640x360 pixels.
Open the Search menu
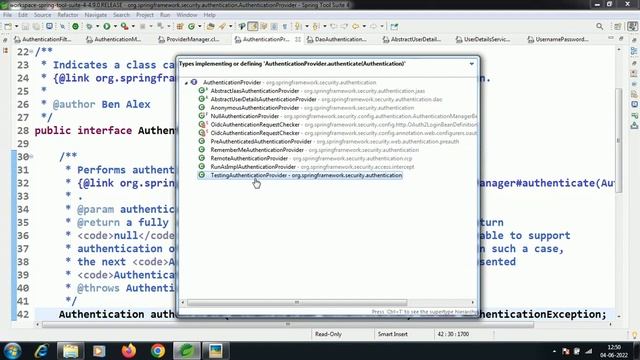(121, 15)
